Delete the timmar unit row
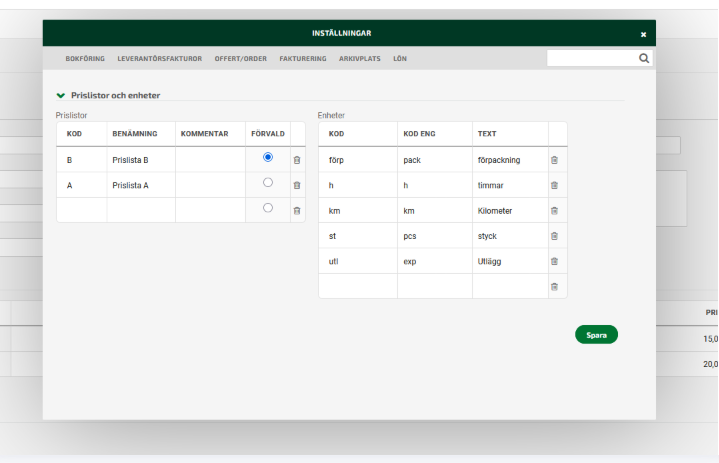 pyautogui.click(x=554, y=185)
